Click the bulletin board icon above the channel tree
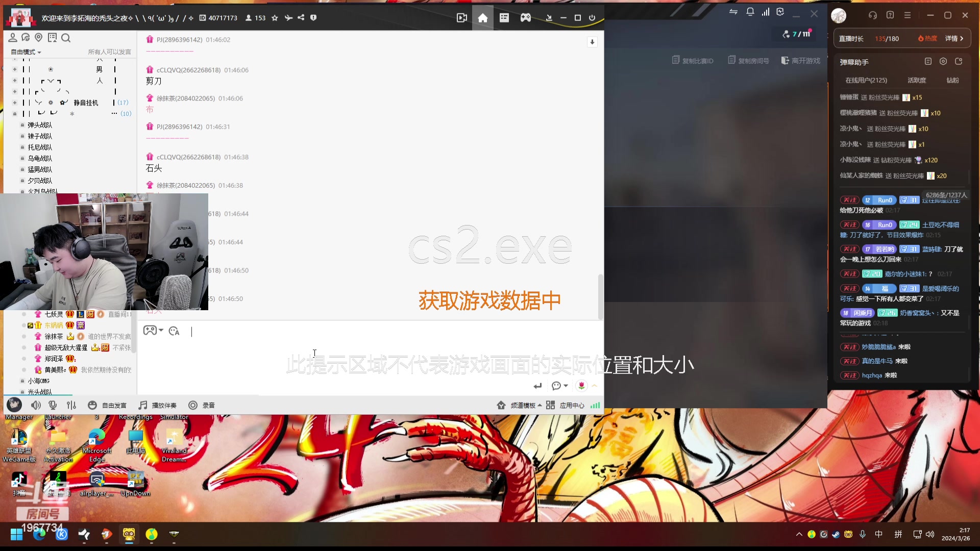This screenshot has height=551, width=980. pos(52,38)
